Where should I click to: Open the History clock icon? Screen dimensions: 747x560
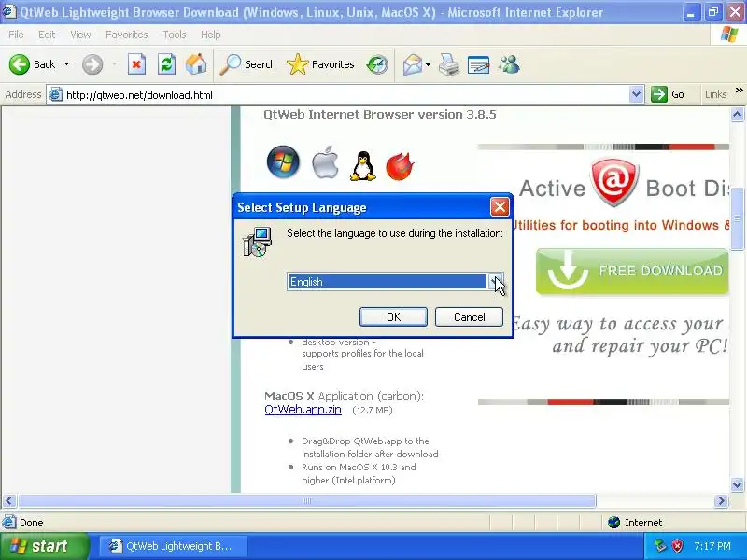point(377,64)
